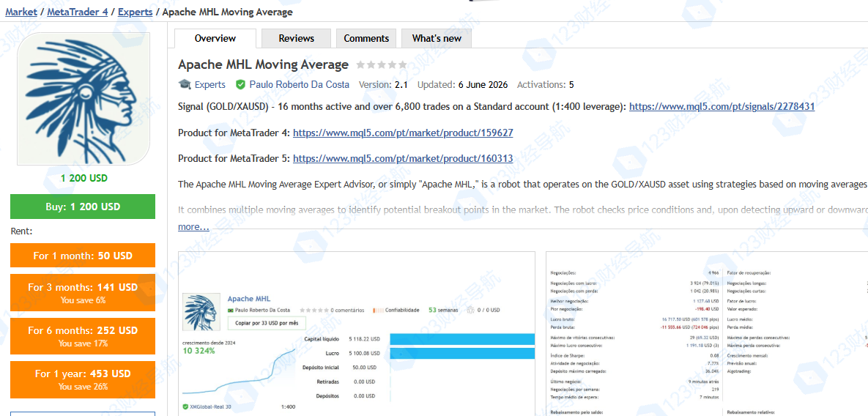868x416 pixels.
Task: Open the Experts category link
Action: pos(209,85)
